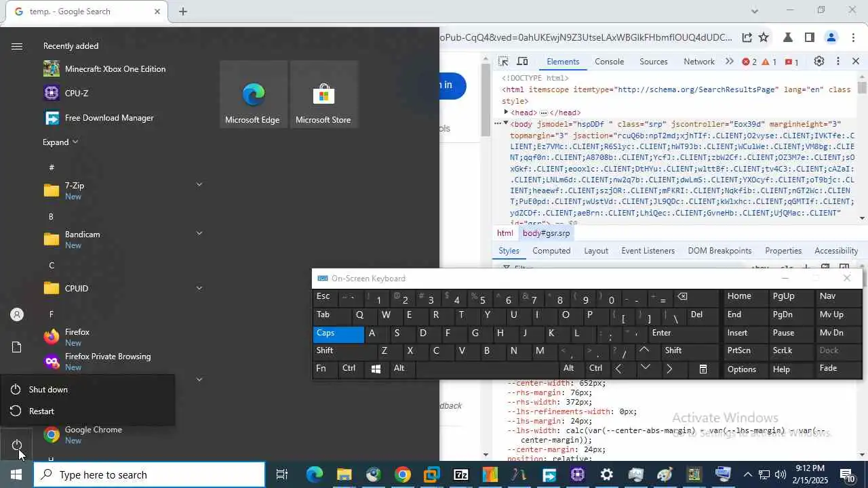The height and width of the screenshot is (488, 868).
Task: Open the DOM Breakpoints tab
Action: pyautogui.click(x=719, y=251)
